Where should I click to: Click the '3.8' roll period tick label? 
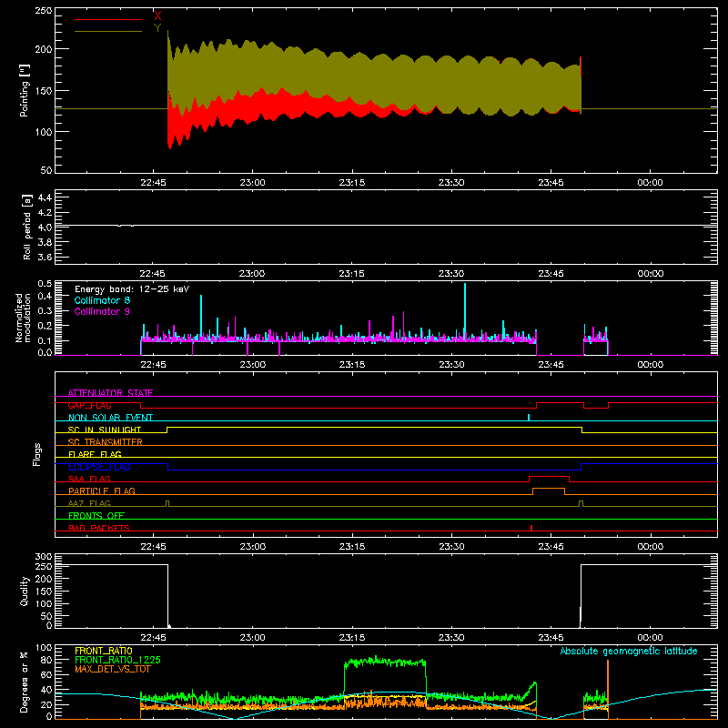pos(45,242)
